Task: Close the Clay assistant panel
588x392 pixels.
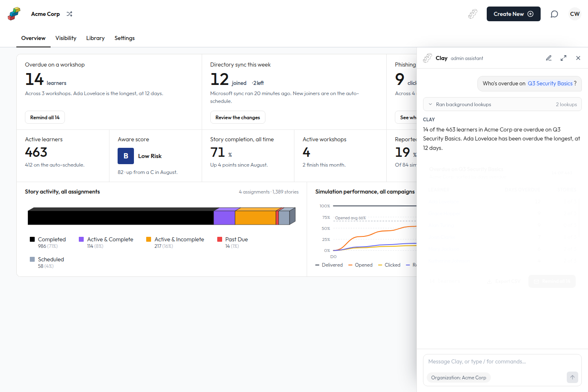Action: (578, 58)
